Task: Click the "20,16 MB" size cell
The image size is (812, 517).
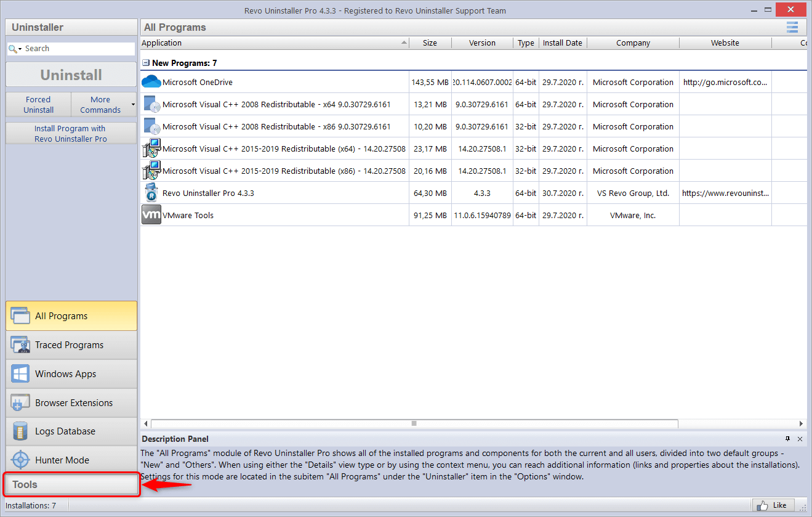Action: point(430,171)
